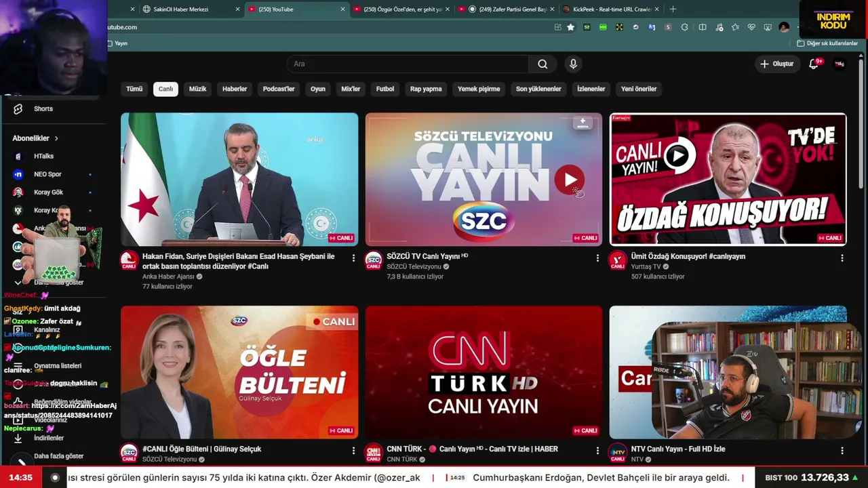Open SÖZCÜ TV Canlı Yayını channel avatar
Screen dimensions: 868x488
click(x=374, y=260)
